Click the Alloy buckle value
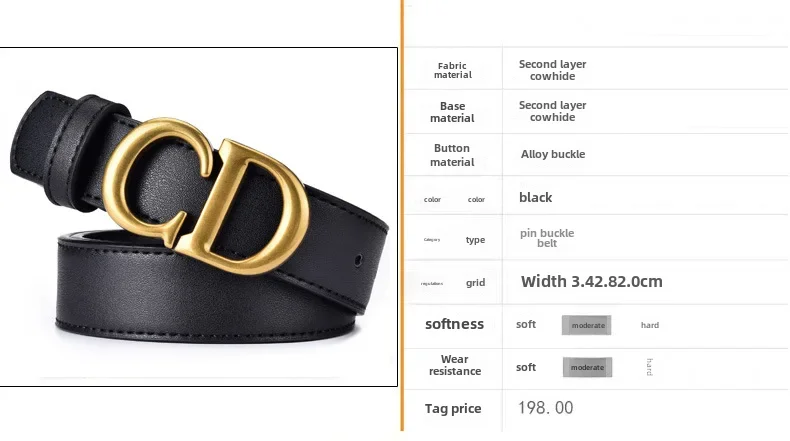 553,154
